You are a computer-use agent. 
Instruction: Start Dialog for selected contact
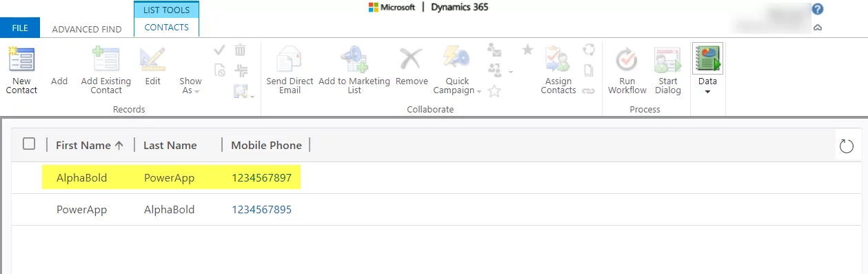point(667,70)
